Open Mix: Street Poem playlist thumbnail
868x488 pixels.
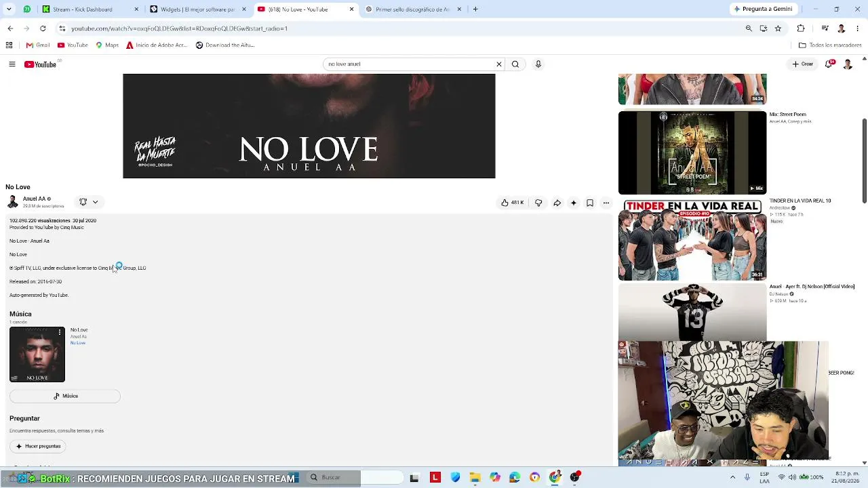tap(692, 152)
